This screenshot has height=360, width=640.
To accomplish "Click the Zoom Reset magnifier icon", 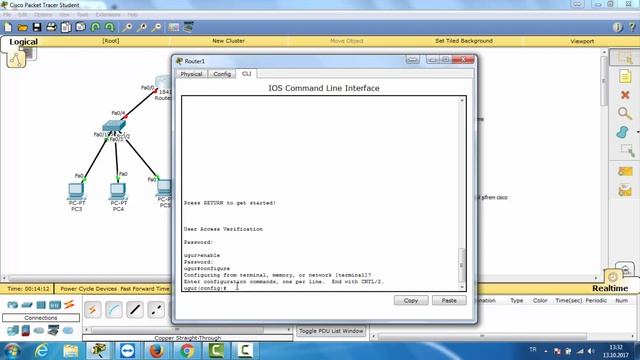I will (x=142, y=27).
